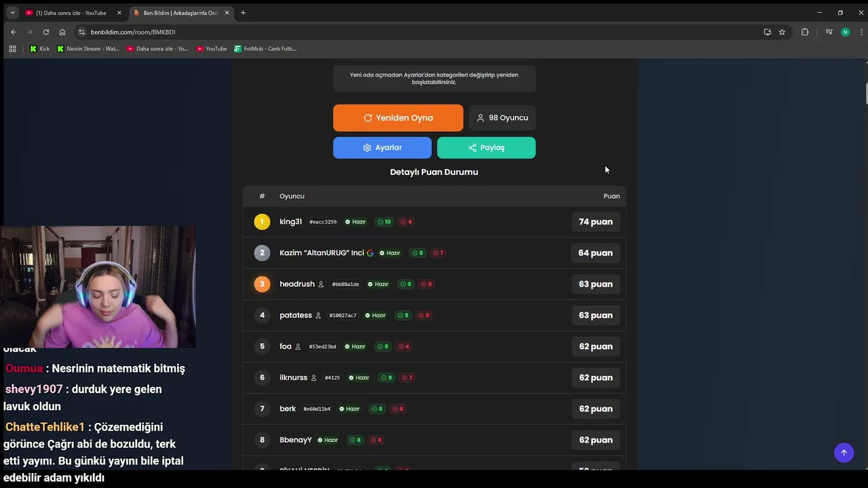
Task: Open the apps grid in bookmarks bar
Action: (x=12, y=49)
